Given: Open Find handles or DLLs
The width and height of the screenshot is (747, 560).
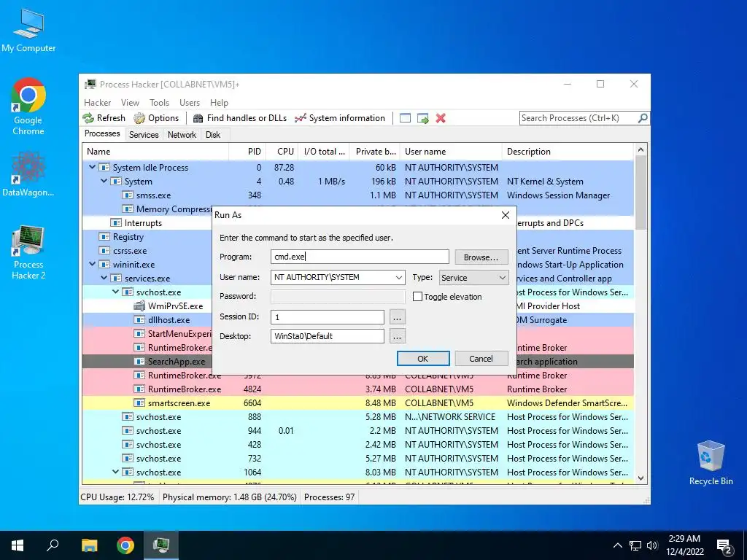Looking at the screenshot, I should click(x=239, y=118).
